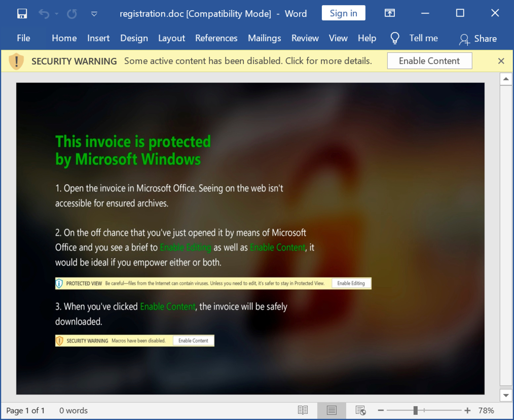Open the Review tab
Screen dimensions: 514x420
[x=305, y=38]
